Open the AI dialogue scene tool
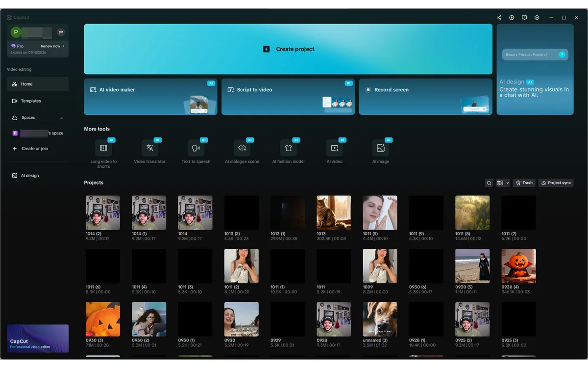 click(242, 148)
